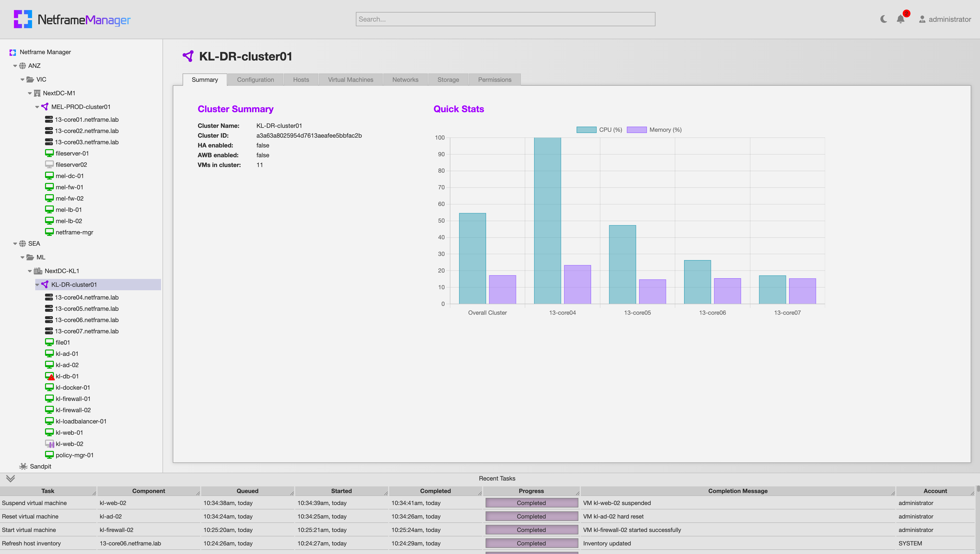Click the file01 VM icon
The height and width of the screenshot is (554, 980).
click(49, 342)
